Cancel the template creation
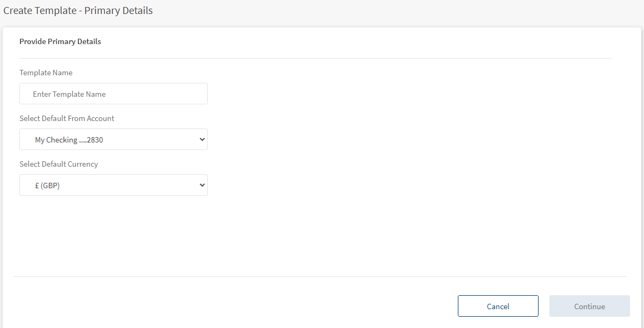Image resolution: width=644 pixels, height=328 pixels. pos(498,306)
